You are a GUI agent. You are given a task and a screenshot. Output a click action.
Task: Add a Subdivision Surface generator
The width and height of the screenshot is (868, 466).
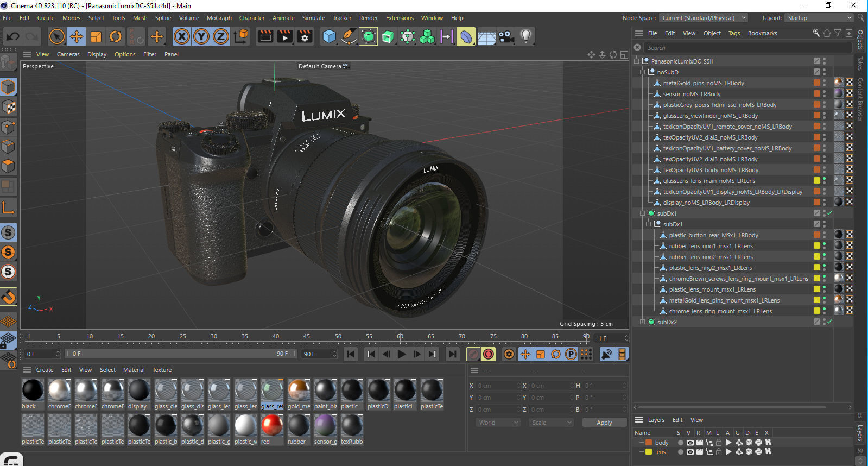(x=368, y=36)
